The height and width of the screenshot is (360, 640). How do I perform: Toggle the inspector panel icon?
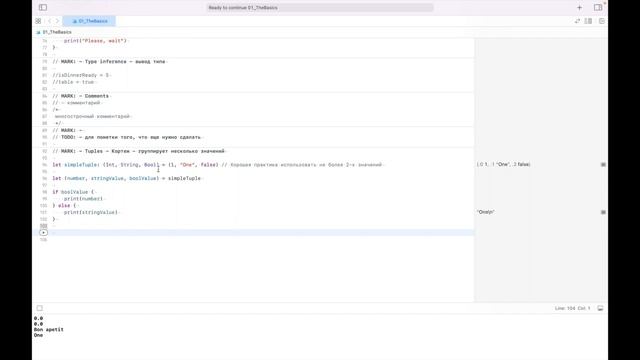pos(598,7)
